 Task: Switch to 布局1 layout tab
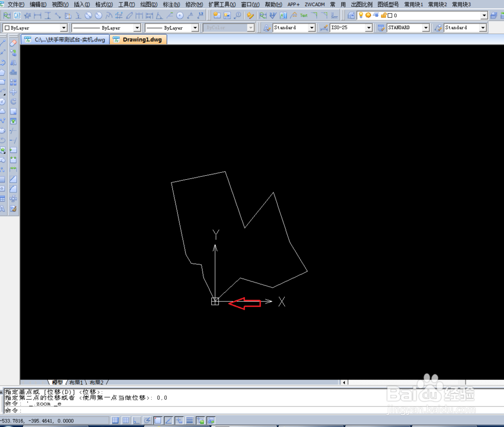(76, 382)
